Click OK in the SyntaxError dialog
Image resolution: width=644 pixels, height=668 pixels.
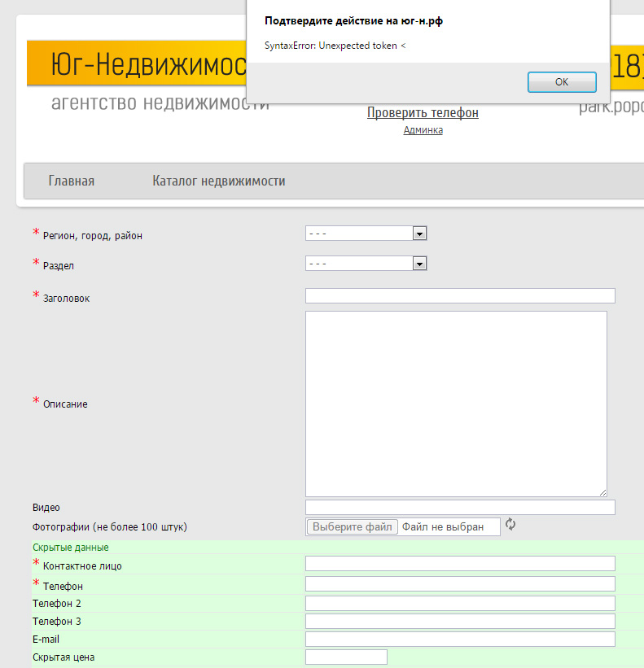tap(562, 82)
